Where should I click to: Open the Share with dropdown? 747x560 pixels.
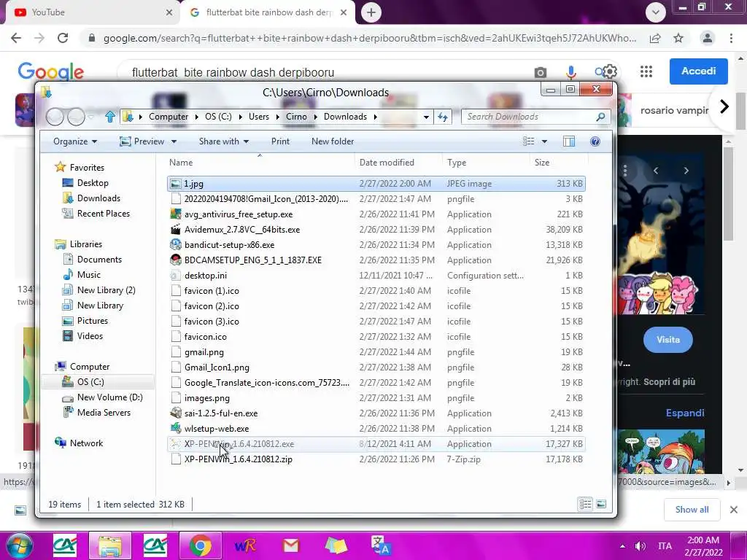point(224,141)
